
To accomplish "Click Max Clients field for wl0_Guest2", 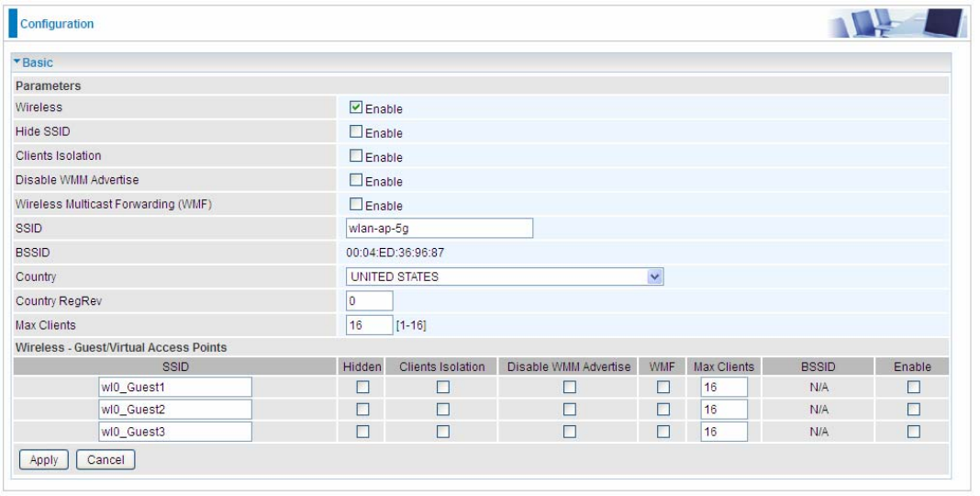I will pyautogui.click(x=724, y=410).
